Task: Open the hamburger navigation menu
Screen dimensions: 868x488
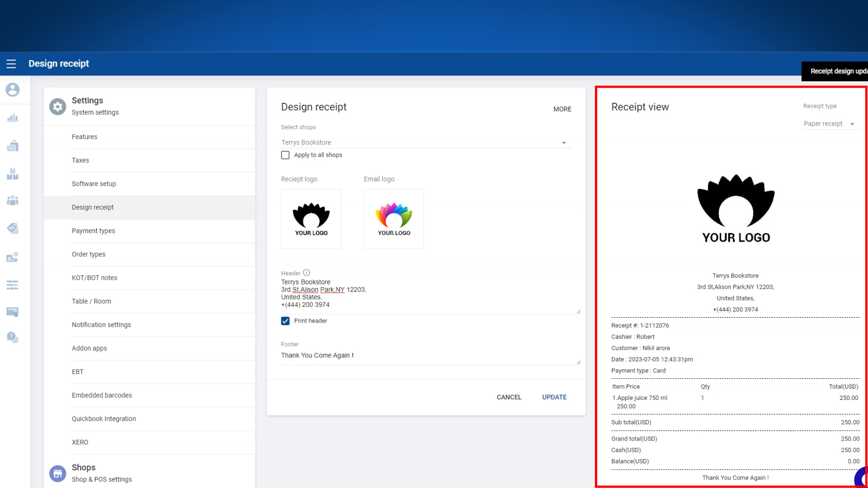Action: (x=11, y=64)
